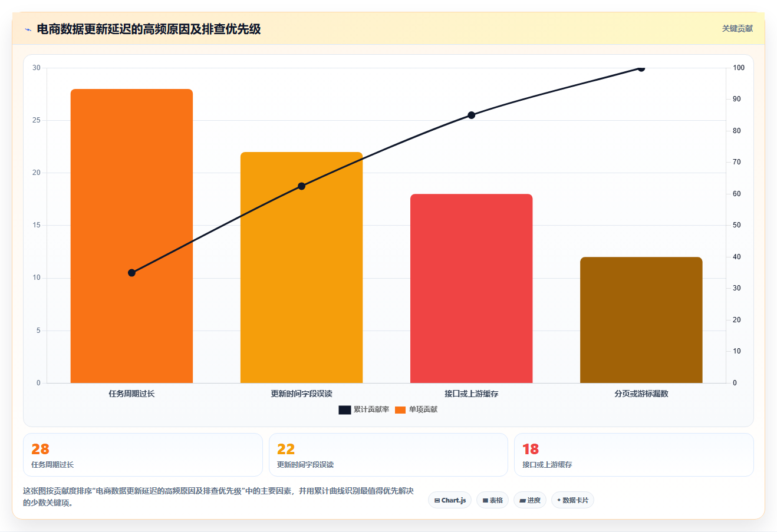Image resolution: width=777 pixels, height=532 pixels.
Task: Click the cumulative point at 100 percent
Action: coord(641,68)
